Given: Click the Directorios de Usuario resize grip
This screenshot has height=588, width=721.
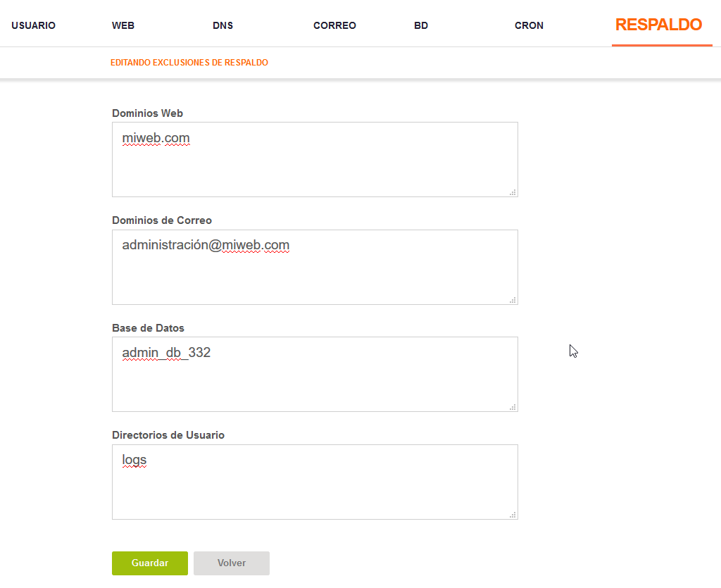Looking at the screenshot, I should pyautogui.click(x=513, y=515).
